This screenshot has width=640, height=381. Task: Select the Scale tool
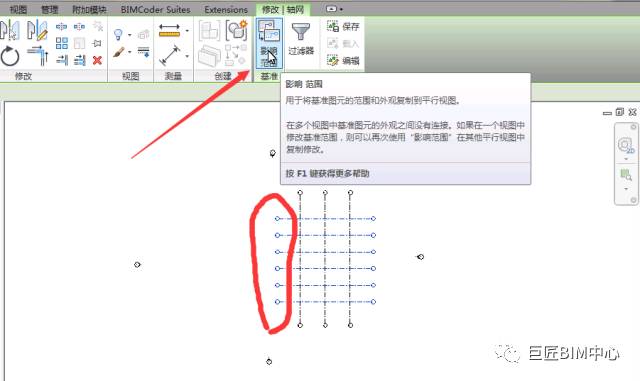pyautogui.click(x=79, y=43)
